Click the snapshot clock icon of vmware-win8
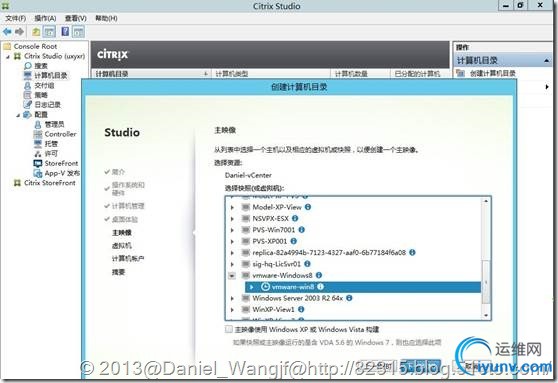The width and height of the screenshot is (558, 383). pos(265,287)
